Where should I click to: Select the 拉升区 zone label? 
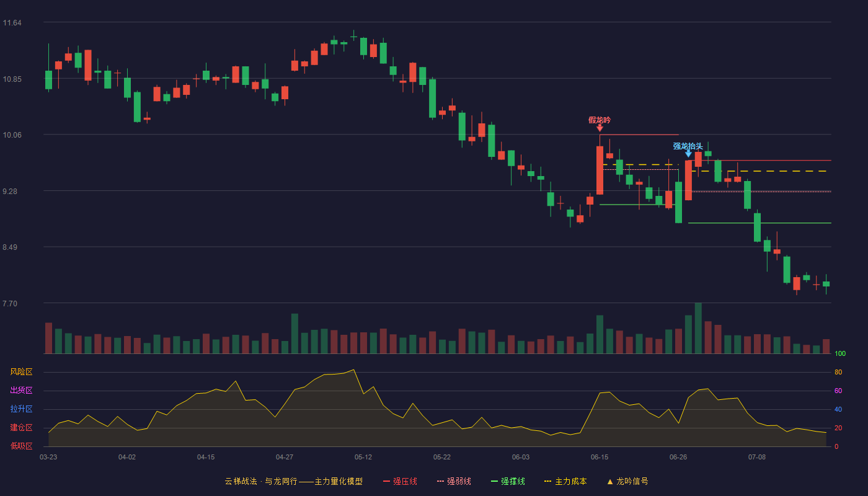(x=21, y=409)
